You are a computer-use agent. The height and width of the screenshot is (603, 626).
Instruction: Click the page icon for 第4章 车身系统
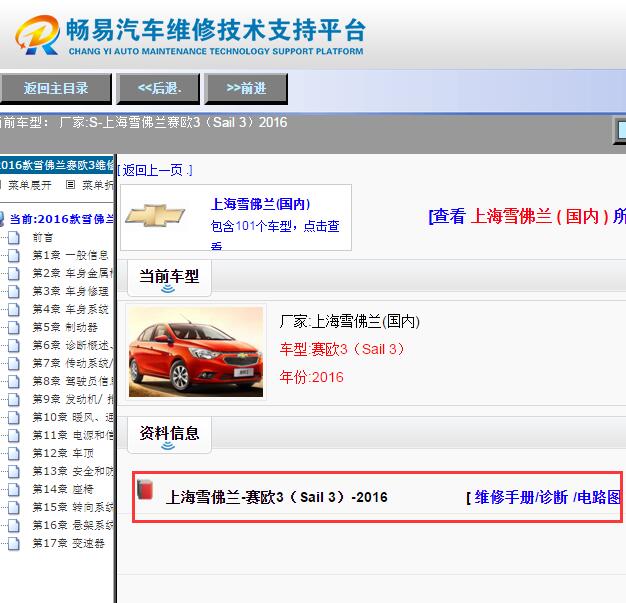click(x=14, y=309)
